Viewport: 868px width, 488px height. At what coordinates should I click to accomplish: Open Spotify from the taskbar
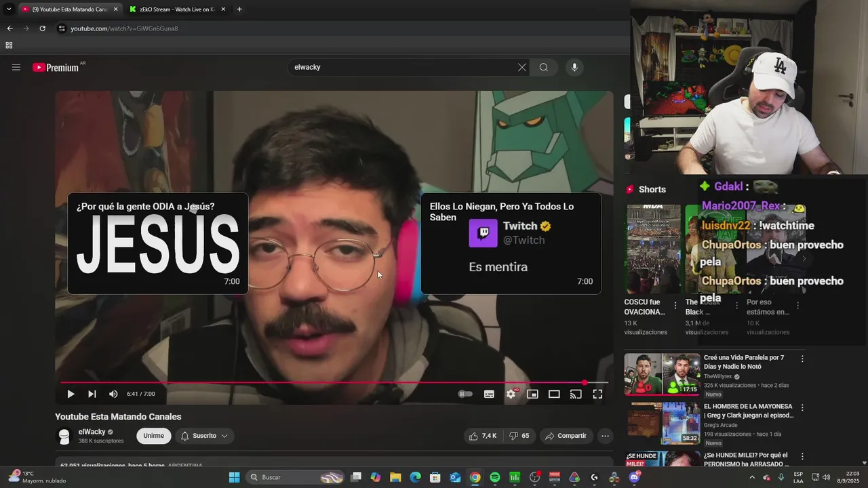[495, 477]
